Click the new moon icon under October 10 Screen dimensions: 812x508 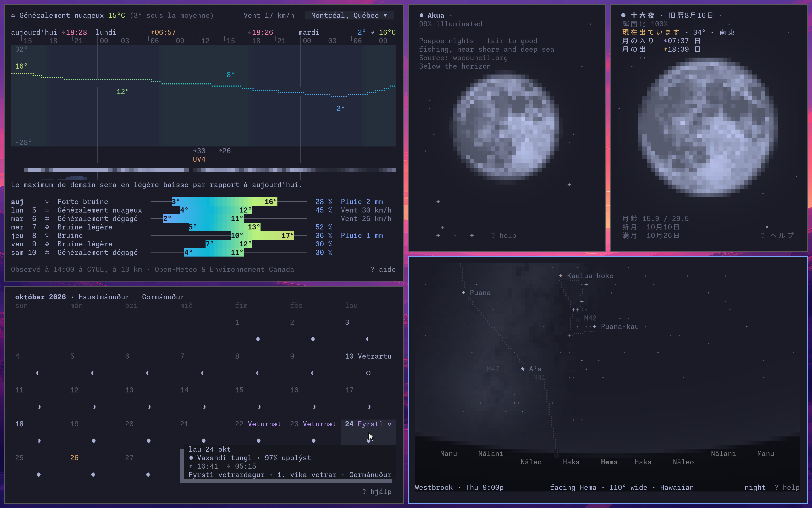(368, 373)
